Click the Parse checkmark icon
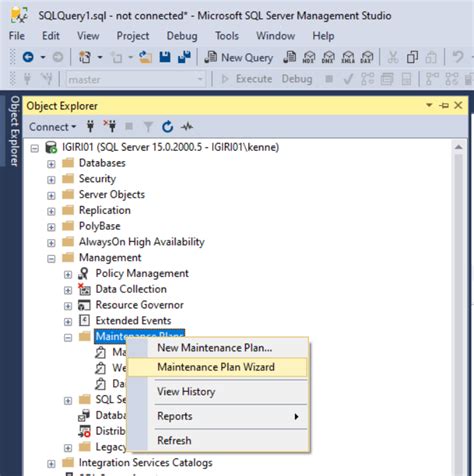Image resolution: width=474 pixels, height=476 pixels. [x=349, y=79]
